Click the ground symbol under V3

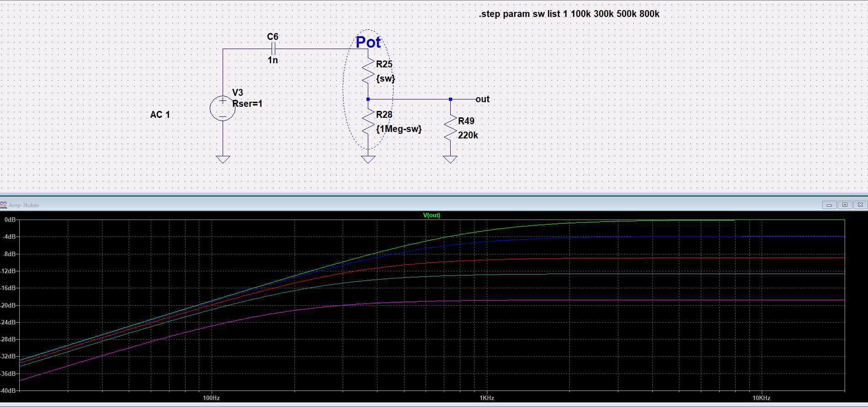pyautogui.click(x=223, y=159)
